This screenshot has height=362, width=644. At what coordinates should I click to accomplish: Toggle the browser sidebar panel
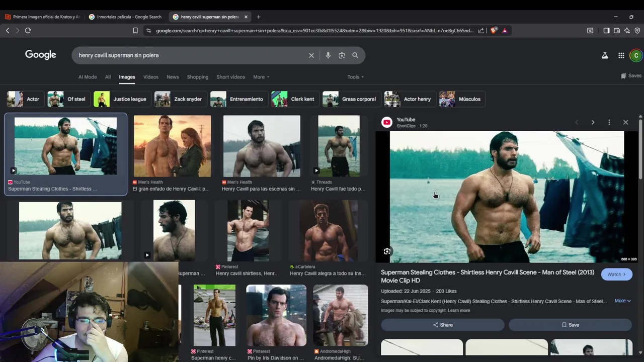click(x=606, y=31)
